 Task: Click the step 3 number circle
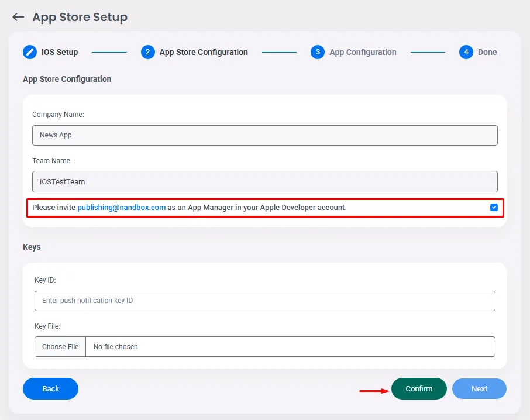click(x=318, y=52)
